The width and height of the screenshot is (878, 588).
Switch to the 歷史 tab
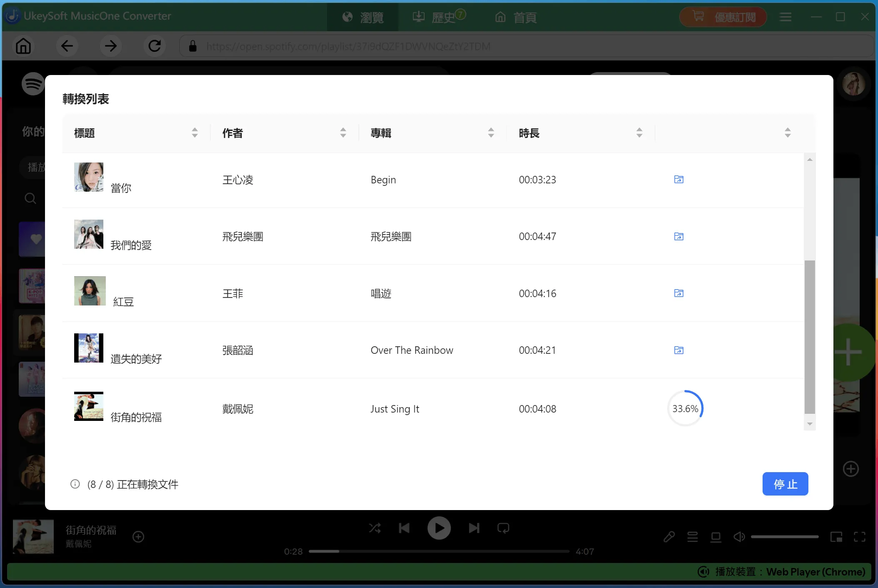coord(439,17)
